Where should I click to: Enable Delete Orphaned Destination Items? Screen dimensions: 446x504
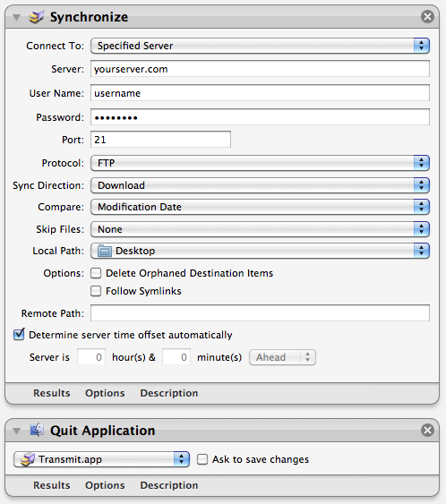(96, 273)
